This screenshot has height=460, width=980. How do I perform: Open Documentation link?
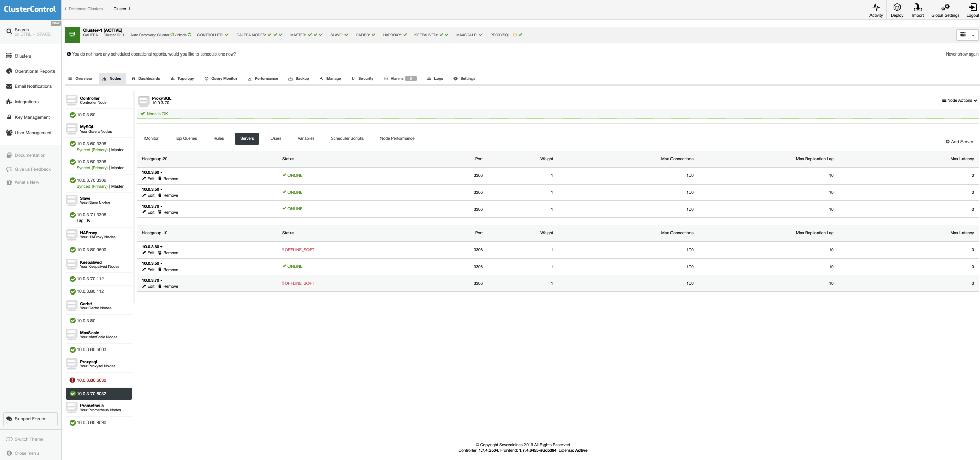(26, 155)
